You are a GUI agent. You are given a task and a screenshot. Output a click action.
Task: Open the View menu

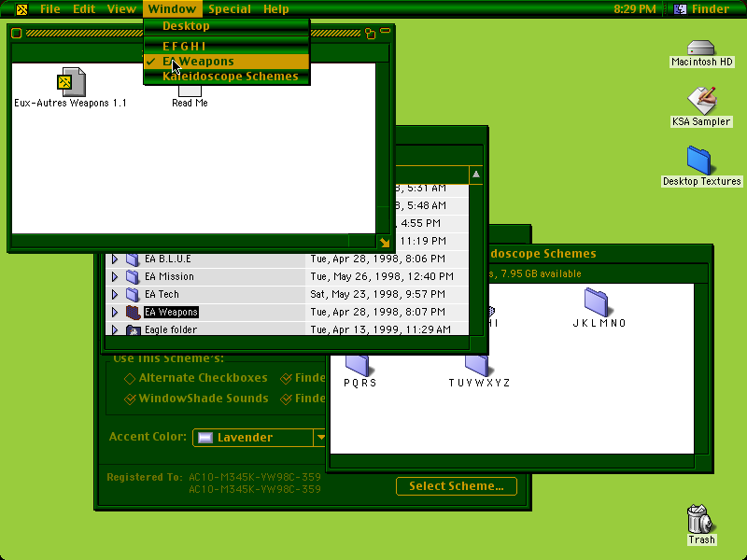(121, 9)
